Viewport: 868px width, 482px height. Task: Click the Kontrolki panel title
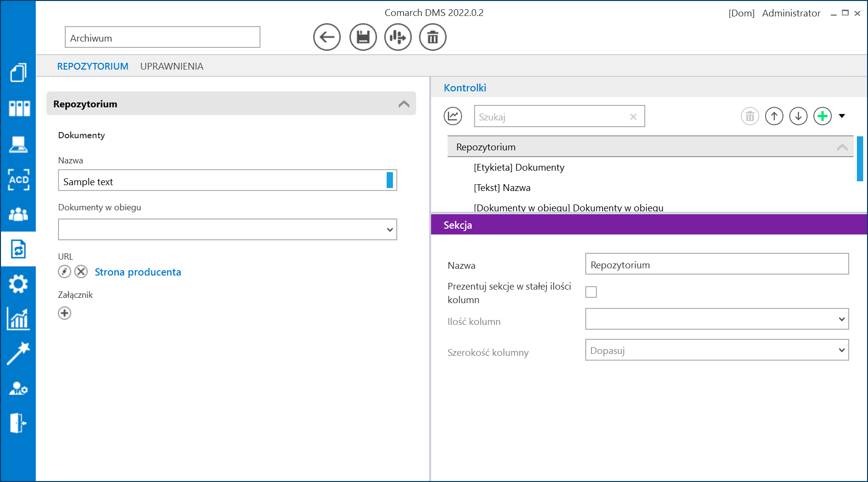(465, 88)
